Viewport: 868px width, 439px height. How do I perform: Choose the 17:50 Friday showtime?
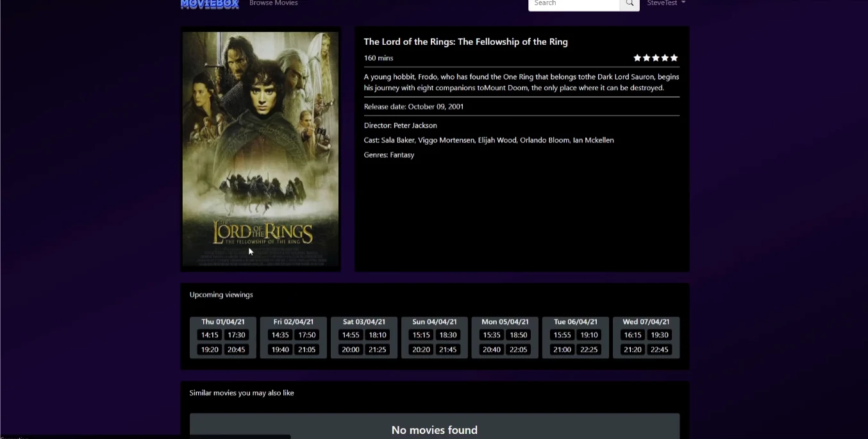click(x=307, y=335)
